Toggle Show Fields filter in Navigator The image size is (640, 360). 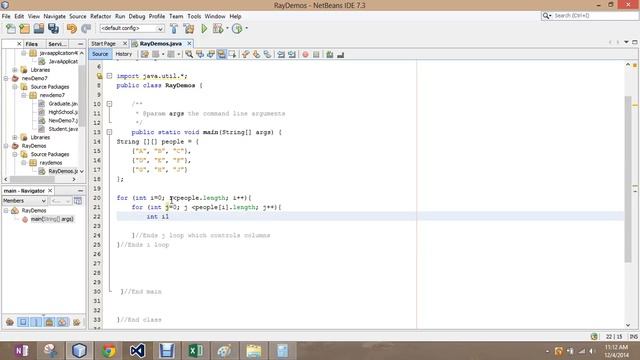23,322
